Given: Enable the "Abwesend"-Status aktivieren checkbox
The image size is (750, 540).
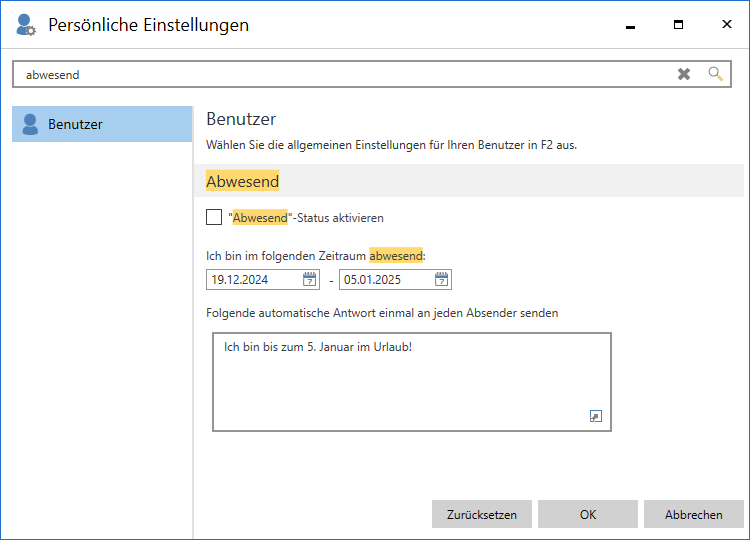Looking at the screenshot, I should tap(214, 217).
